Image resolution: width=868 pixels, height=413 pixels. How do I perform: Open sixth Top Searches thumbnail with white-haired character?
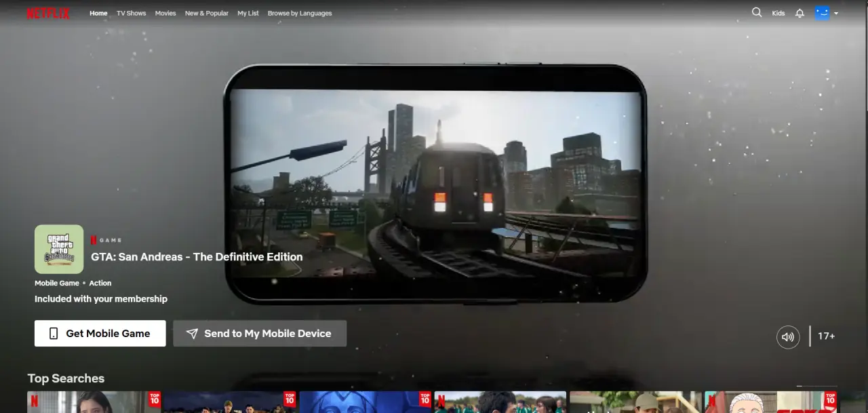[x=771, y=402]
